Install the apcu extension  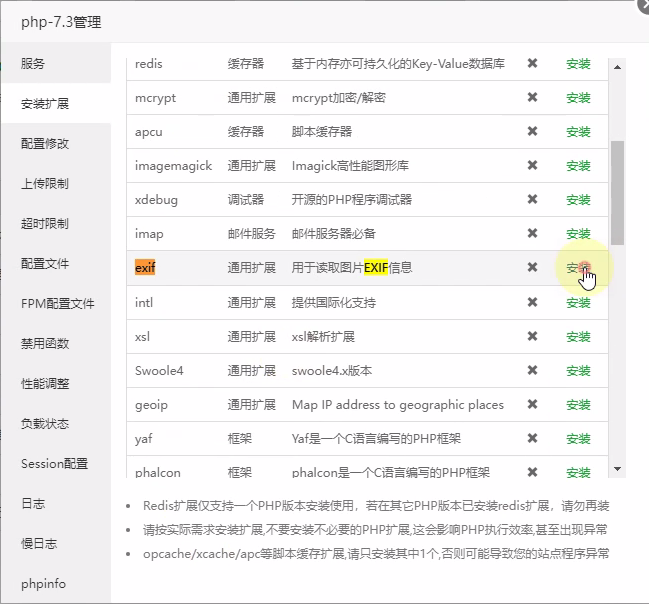click(578, 132)
